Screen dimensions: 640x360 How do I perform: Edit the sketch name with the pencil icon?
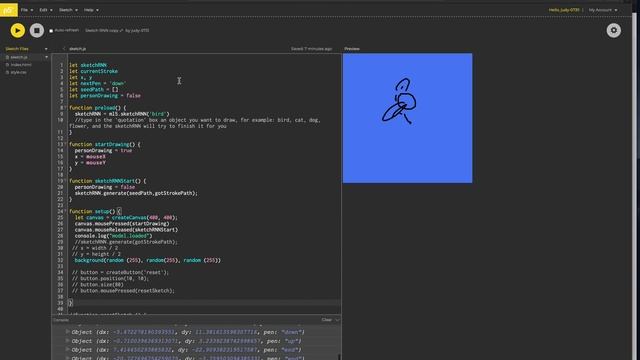tap(121, 31)
